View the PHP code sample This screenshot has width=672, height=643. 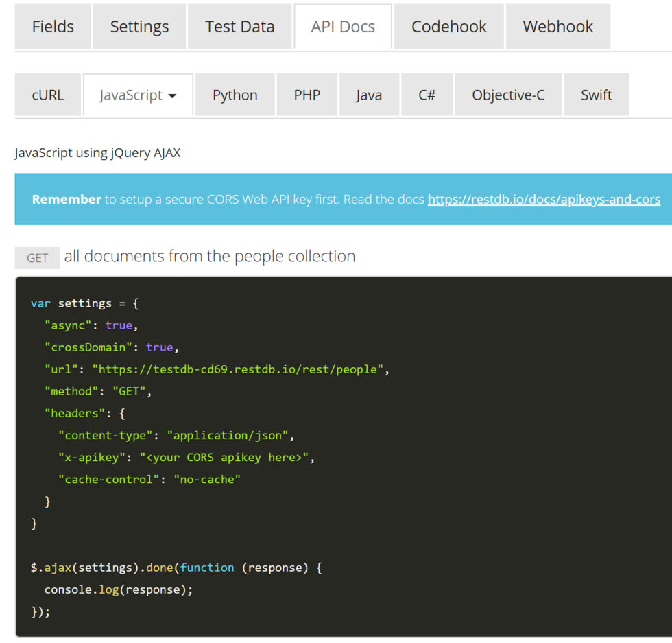coord(307,95)
